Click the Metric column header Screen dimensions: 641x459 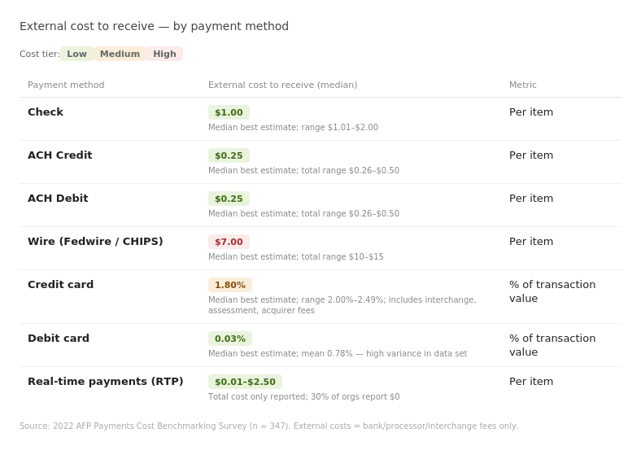[523, 85]
